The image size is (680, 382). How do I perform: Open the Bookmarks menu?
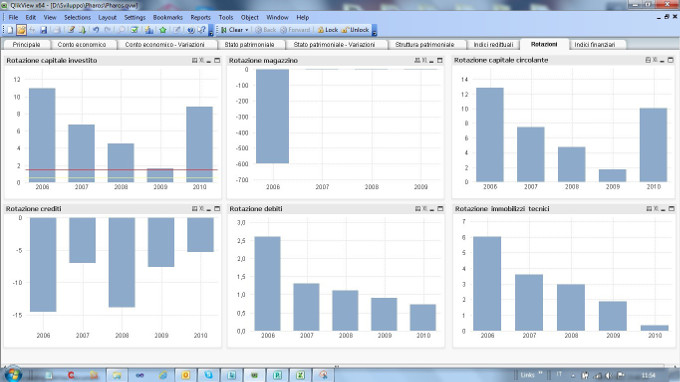pyautogui.click(x=168, y=17)
